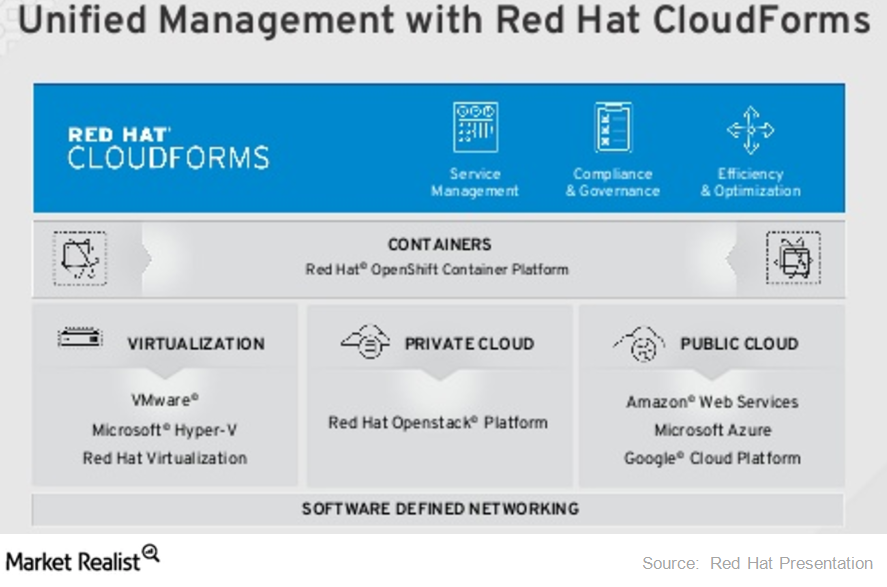Click the 'Compliance & Governance' label
Image resolution: width=887 pixels, height=587 pixels.
(x=613, y=182)
